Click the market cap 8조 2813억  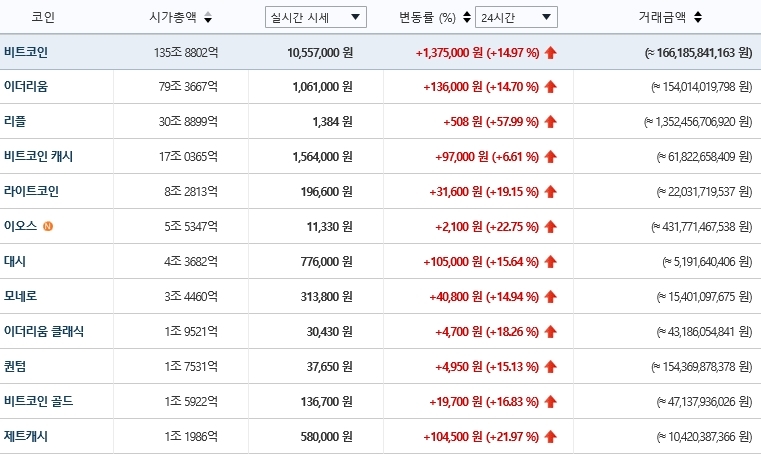(191, 192)
